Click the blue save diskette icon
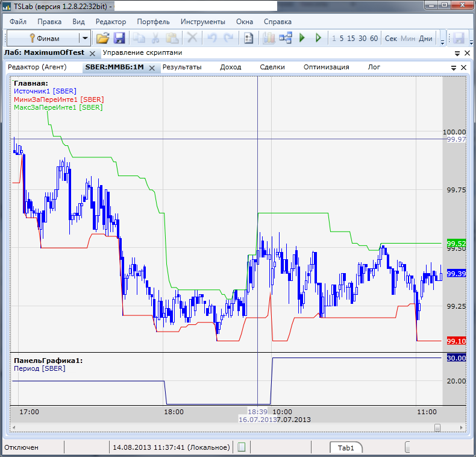The height and width of the screenshot is (457, 476). click(x=119, y=38)
